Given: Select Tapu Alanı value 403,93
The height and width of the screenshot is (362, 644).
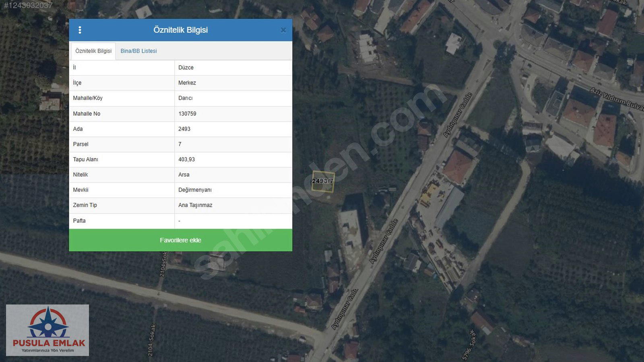Looking at the screenshot, I should point(187,159).
